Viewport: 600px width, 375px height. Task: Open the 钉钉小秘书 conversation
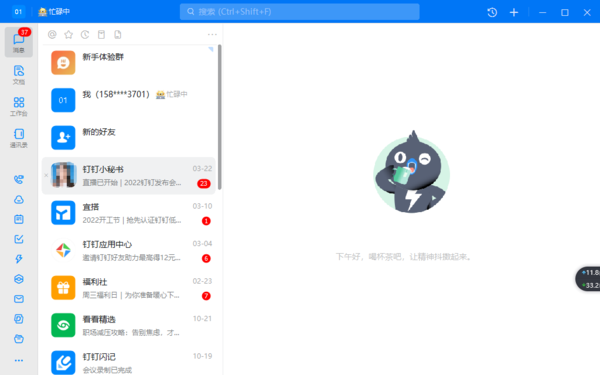[x=129, y=175]
